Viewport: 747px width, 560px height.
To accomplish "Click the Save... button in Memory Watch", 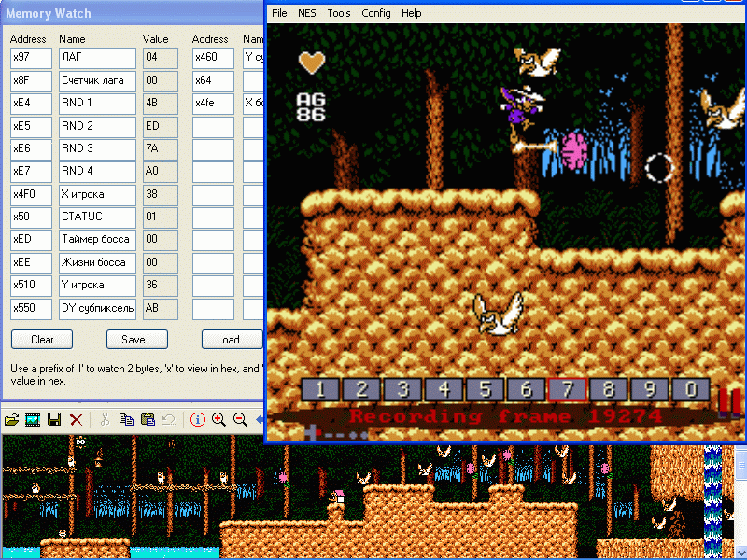I will [137, 340].
